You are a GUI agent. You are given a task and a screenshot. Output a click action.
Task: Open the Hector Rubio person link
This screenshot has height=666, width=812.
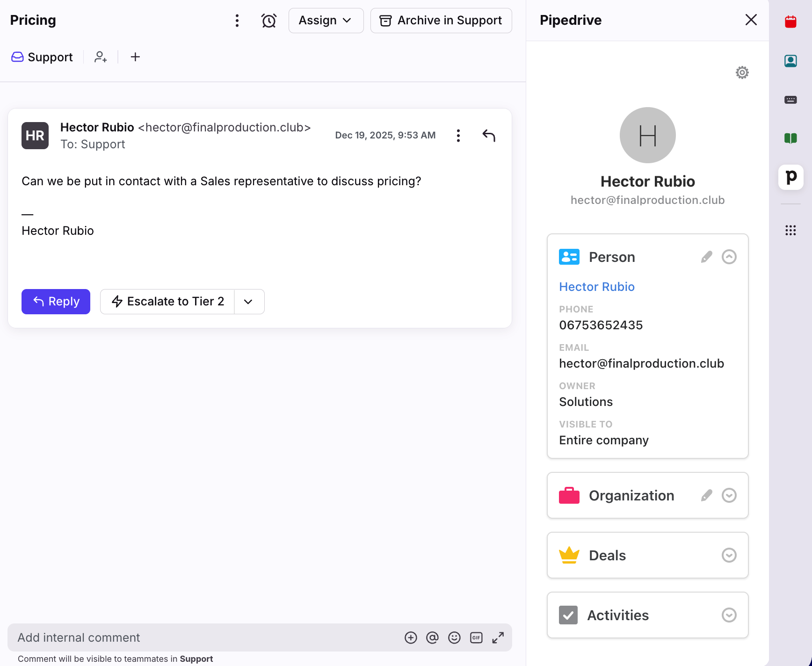596,287
